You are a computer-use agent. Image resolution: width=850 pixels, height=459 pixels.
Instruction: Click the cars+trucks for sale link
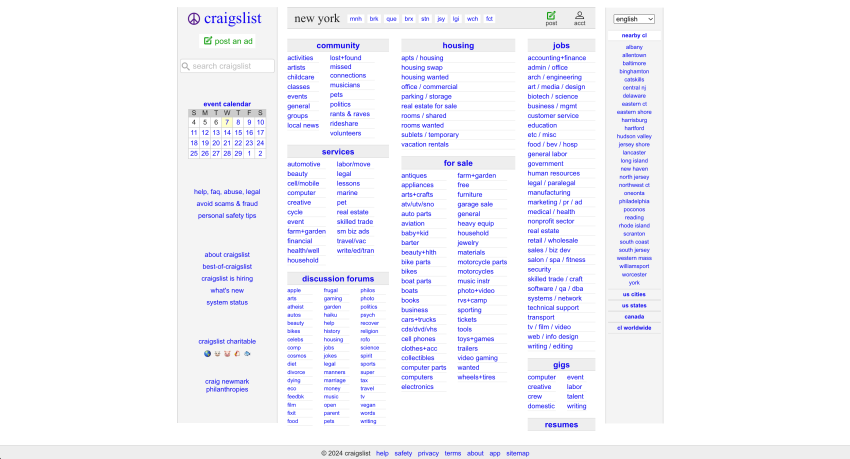418,320
